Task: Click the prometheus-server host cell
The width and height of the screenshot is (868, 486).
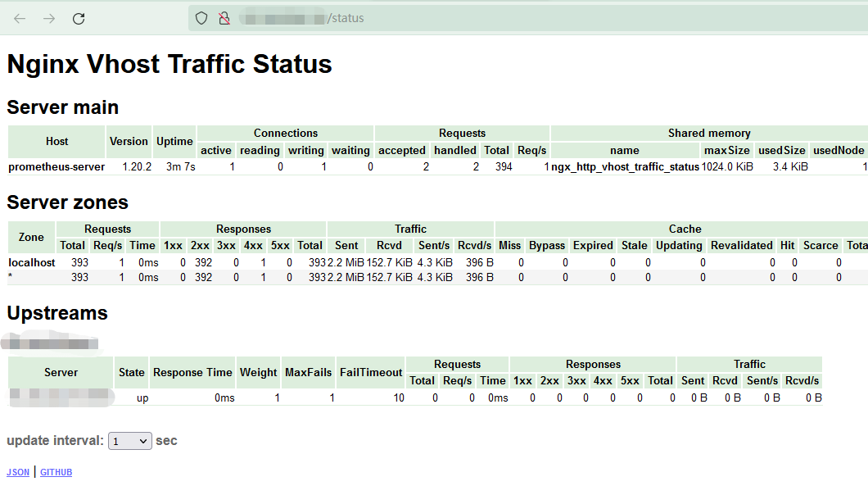Action: (x=57, y=167)
